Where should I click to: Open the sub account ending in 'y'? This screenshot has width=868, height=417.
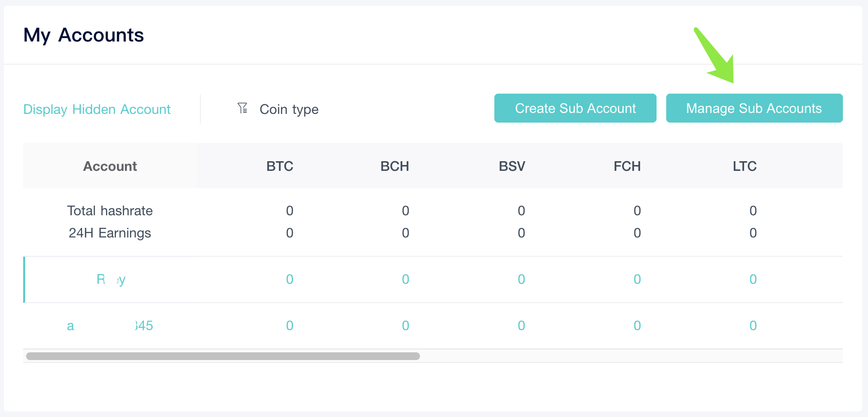[x=111, y=279]
